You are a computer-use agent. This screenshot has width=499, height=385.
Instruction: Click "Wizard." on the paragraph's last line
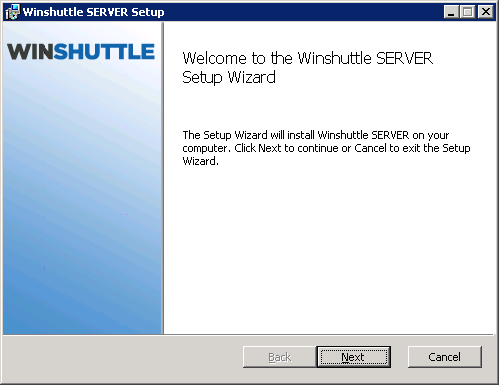[201, 161]
